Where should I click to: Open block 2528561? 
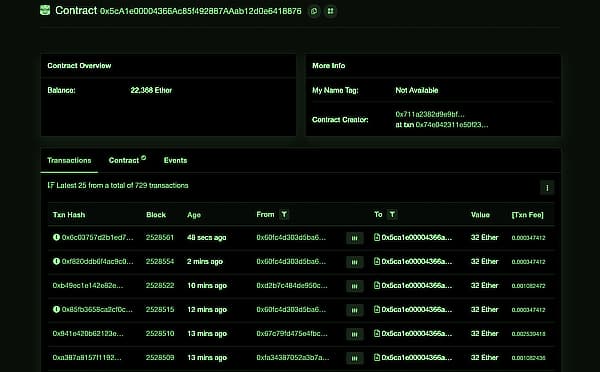pos(160,237)
